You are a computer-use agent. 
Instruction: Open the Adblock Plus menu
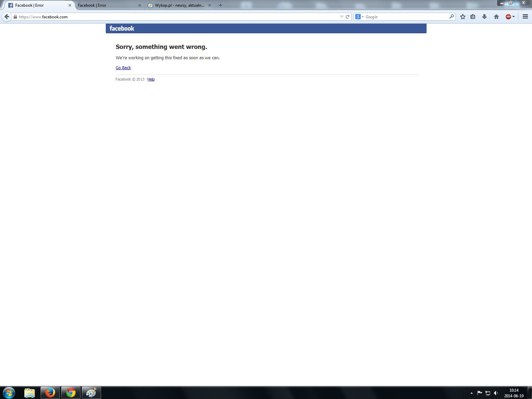(x=510, y=17)
